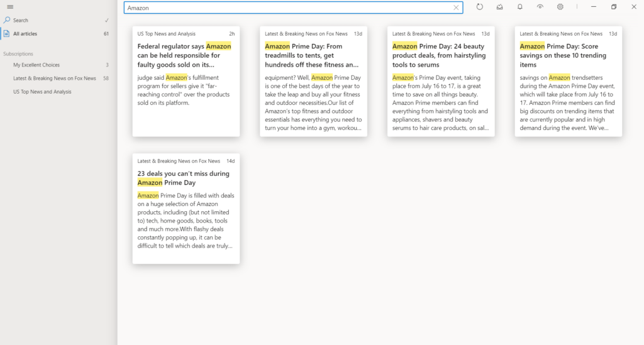Minimize the feed reader window
Viewport: 644px width, 345px height.
594,7
